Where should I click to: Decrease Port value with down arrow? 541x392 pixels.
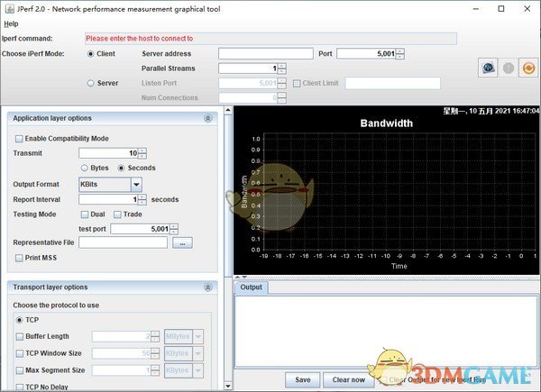click(399, 57)
